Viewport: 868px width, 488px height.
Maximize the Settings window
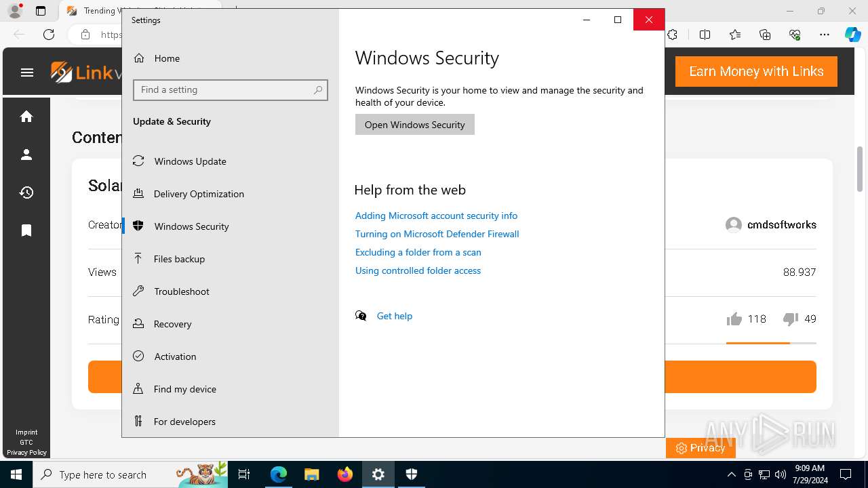click(618, 20)
